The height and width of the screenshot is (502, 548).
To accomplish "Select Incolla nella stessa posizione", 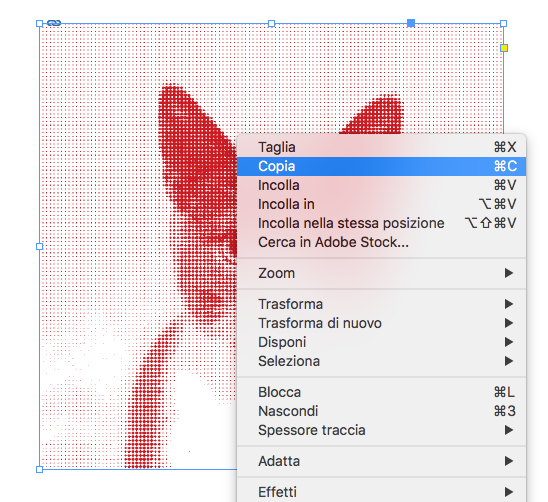I will (381, 223).
